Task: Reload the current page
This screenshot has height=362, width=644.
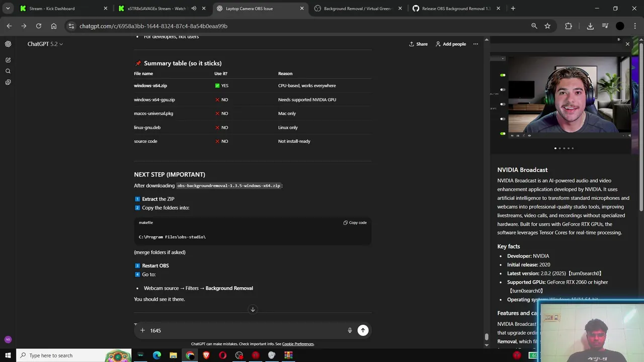Action: tap(38, 26)
